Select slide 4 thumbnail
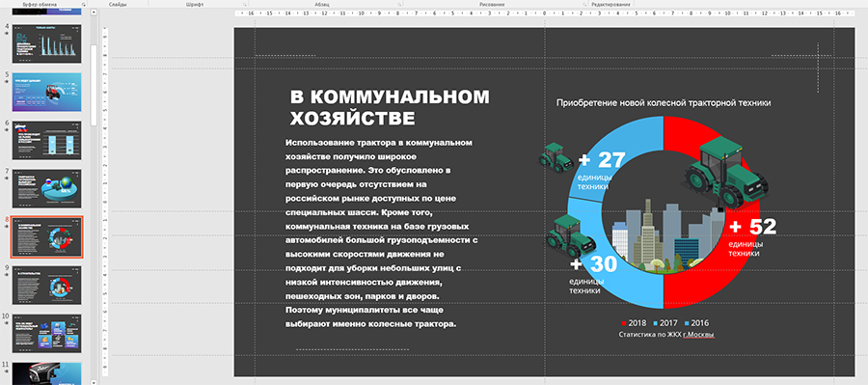 pyautogui.click(x=46, y=43)
